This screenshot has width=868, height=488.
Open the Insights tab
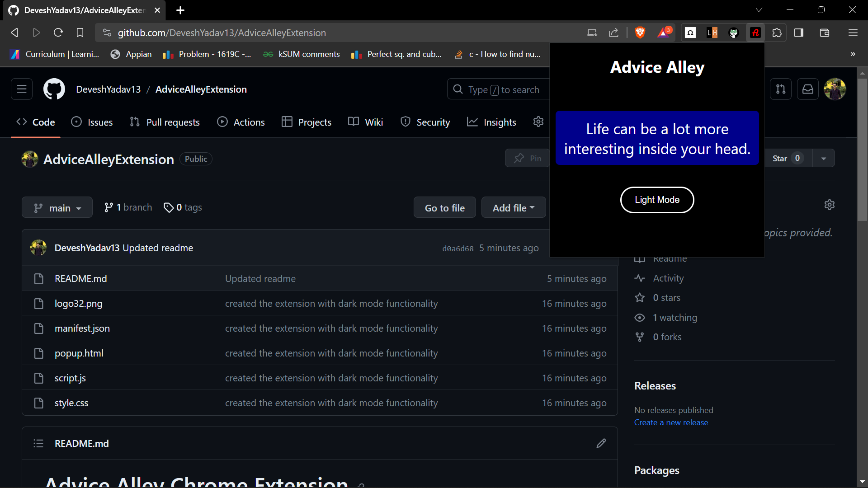point(491,122)
